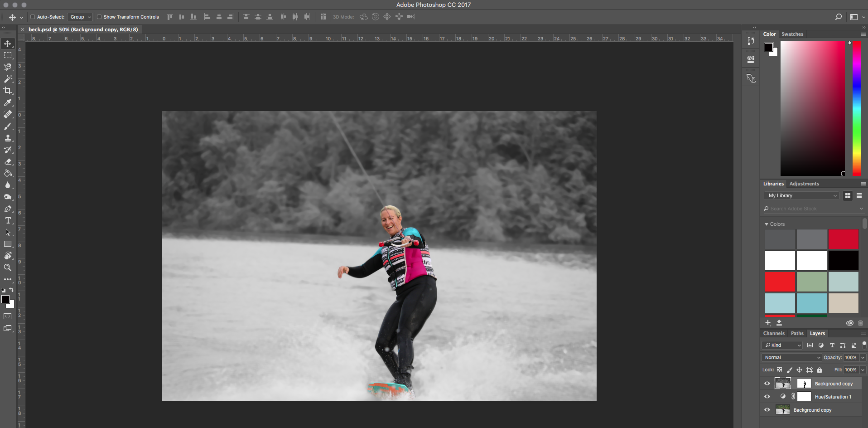Select the Rectangle shape tool
868x428 pixels.
click(8, 244)
